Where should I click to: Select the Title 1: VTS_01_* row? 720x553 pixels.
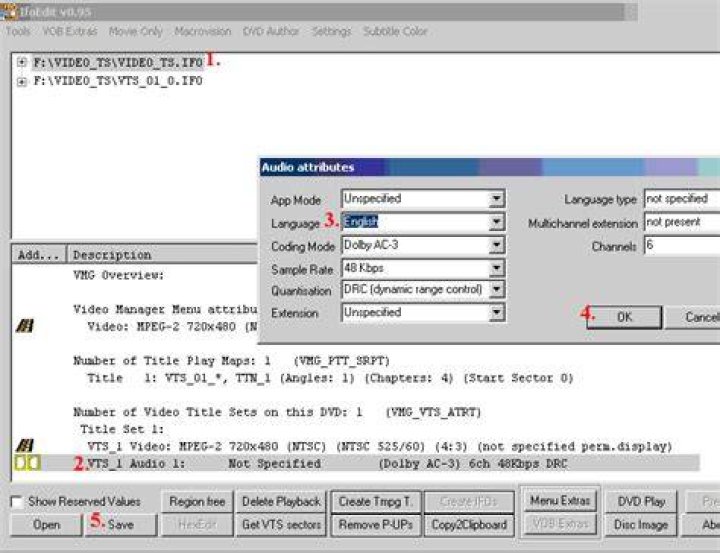[x=330, y=378]
